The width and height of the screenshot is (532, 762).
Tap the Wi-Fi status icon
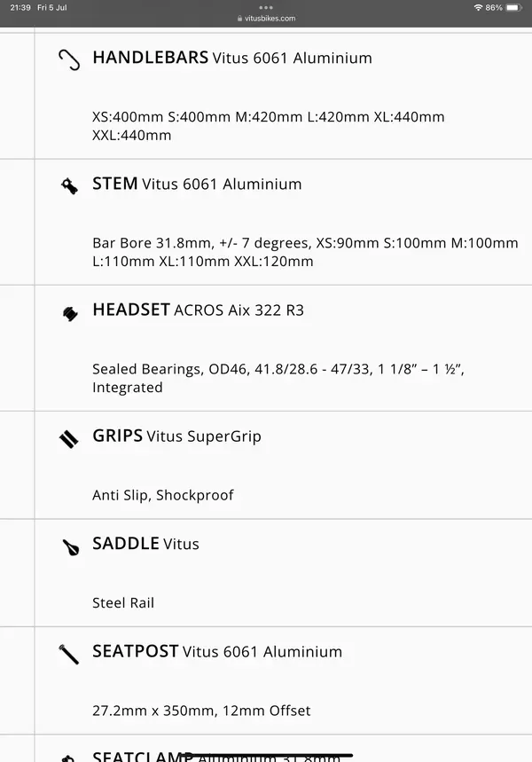(478, 7)
